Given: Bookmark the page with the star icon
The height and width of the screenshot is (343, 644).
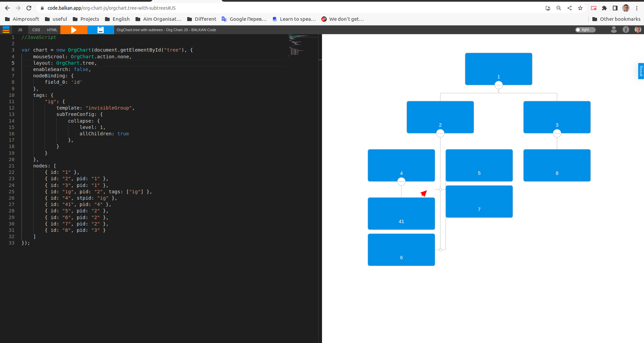Looking at the screenshot, I should [580, 8].
